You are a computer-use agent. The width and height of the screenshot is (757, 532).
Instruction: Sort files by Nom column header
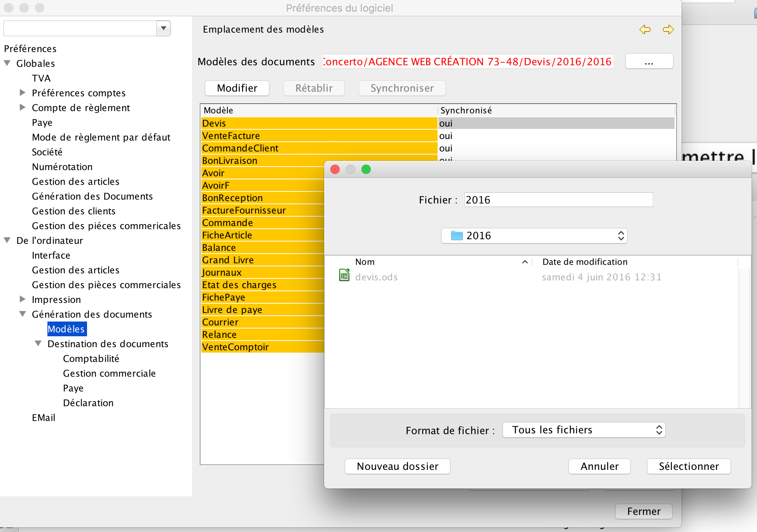point(365,262)
